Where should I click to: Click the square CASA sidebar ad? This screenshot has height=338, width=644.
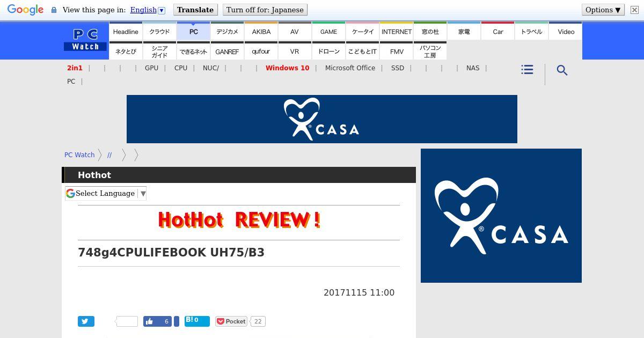(x=501, y=216)
